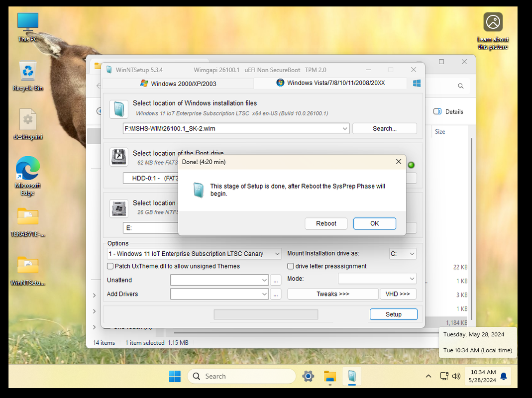Open the VHD >>> options
Viewport: 532px width, 398px height.
click(398, 294)
